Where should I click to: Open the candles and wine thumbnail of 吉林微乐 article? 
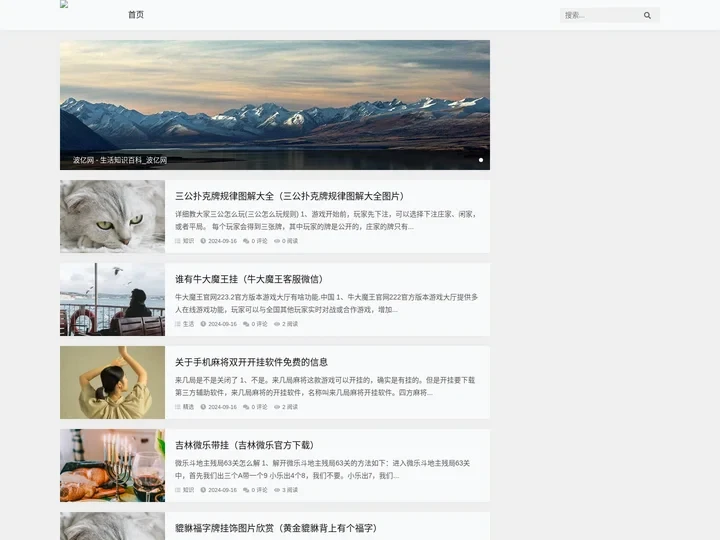(x=112, y=466)
